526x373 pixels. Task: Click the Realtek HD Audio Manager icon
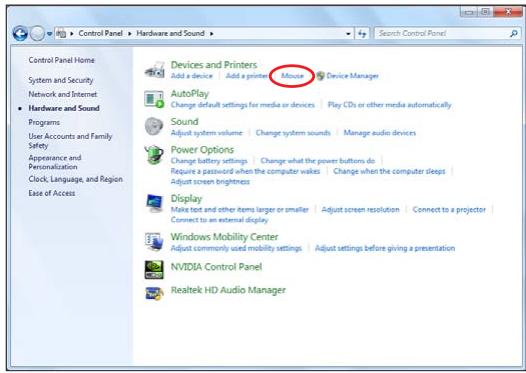click(154, 293)
